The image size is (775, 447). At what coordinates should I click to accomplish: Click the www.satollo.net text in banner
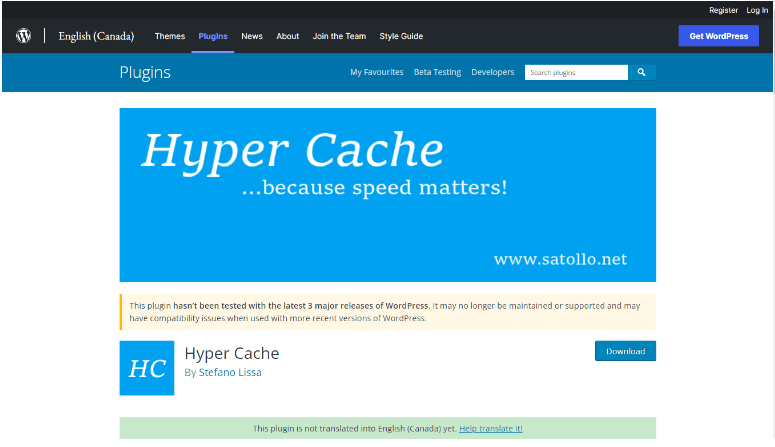(x=560, y=259)
